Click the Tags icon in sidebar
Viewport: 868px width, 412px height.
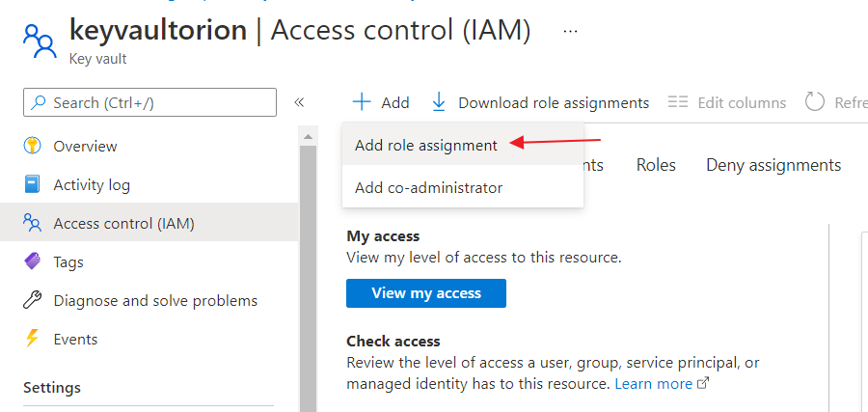tap(33, 261)
